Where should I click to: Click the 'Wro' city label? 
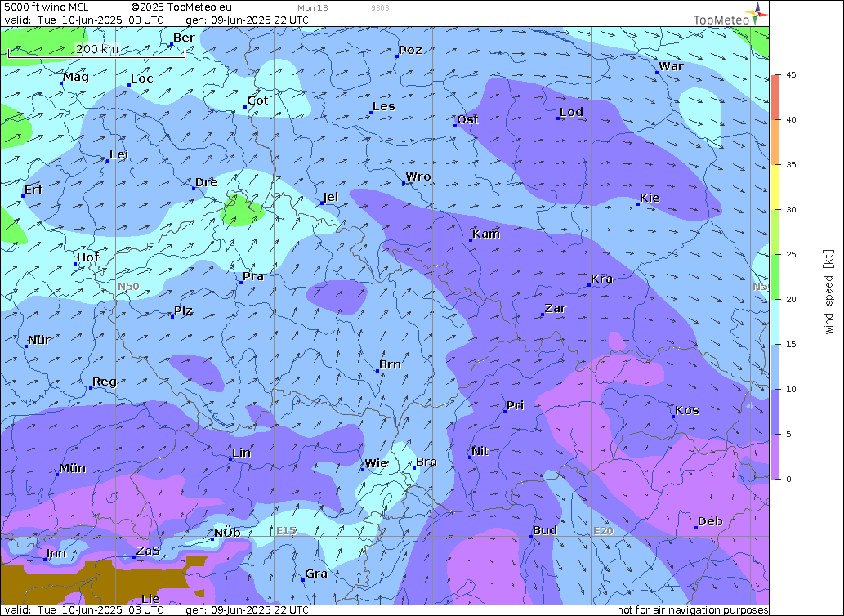click(x=418, y=177)
